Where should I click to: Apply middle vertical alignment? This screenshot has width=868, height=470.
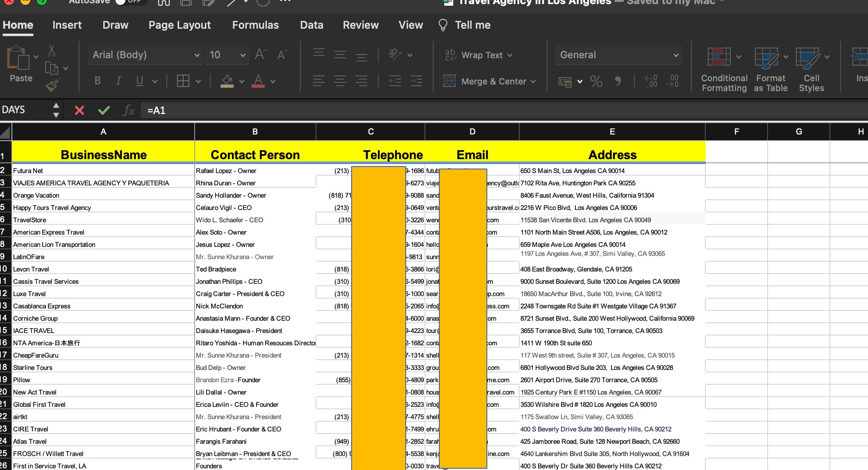(x=340, y=54)
